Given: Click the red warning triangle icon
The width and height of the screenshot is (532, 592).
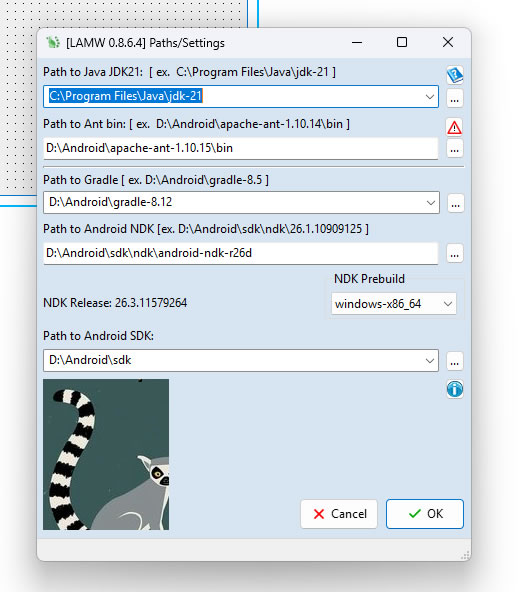Looking at the screenshot, I should pos(454,127).
